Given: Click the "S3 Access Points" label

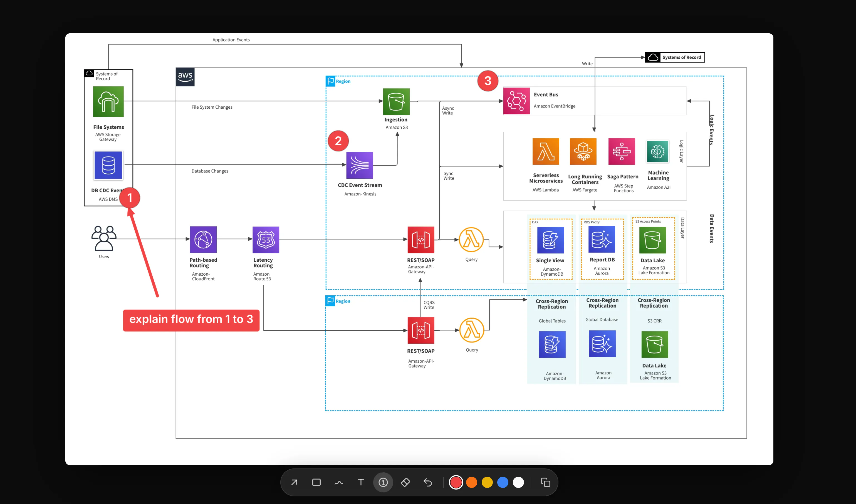Looking at the screenshot, I should (x=648, y=221).
